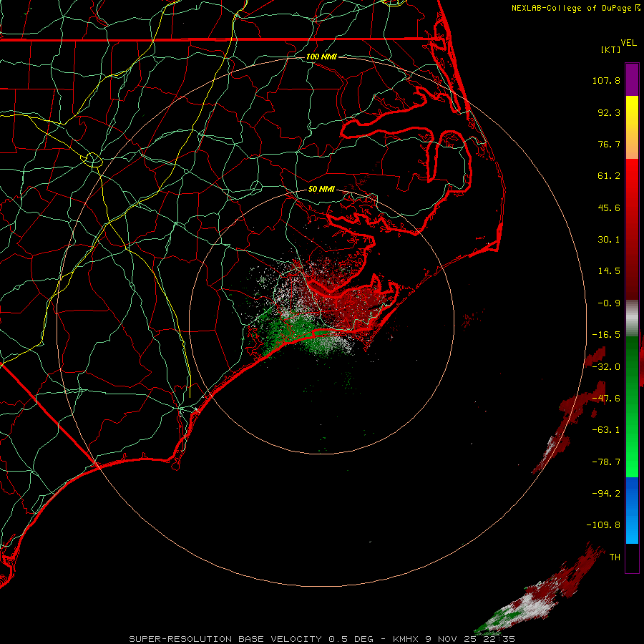
Task: Click the purple segment of the velocity color bar
Action: (632, 79)
